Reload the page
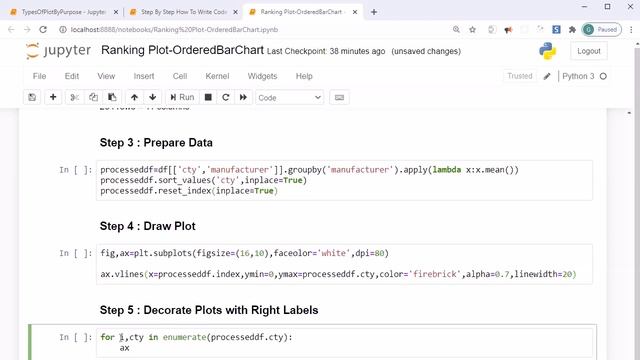Screen dimensions: 640x360 pos(43,29)
